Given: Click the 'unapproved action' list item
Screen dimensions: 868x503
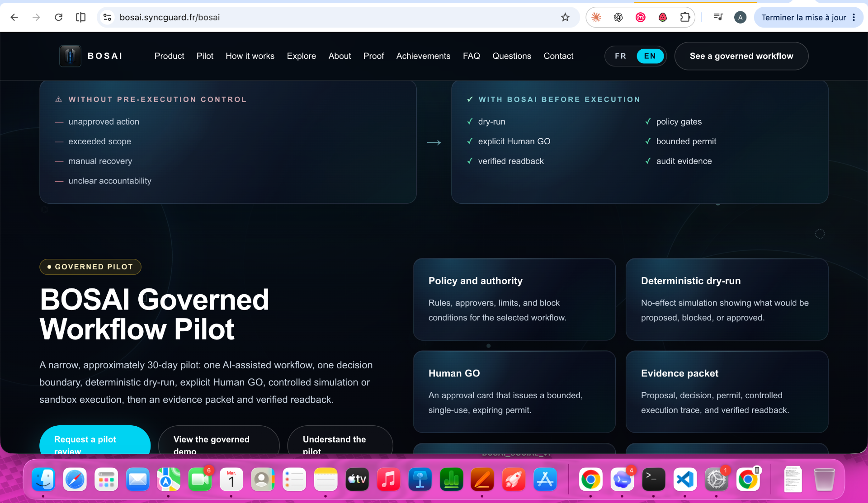Looking at the screenshot, I should pos(104,122).
